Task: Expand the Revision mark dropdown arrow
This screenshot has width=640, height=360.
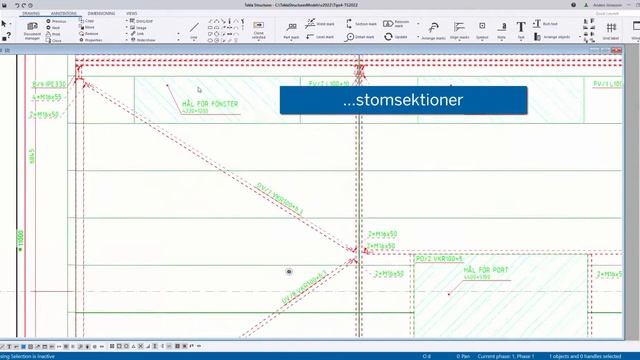Action: point(418,24)
